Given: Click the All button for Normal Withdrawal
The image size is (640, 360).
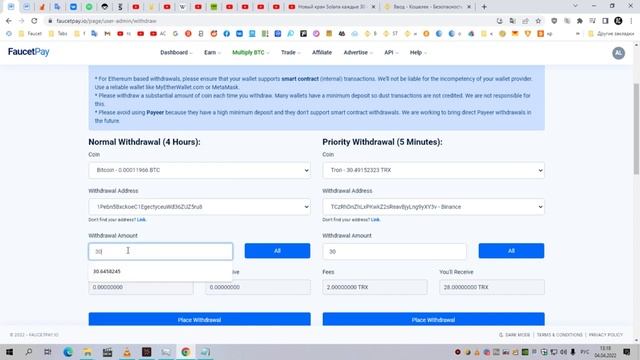Looking at the screenshot, I should tap(277, 251).
